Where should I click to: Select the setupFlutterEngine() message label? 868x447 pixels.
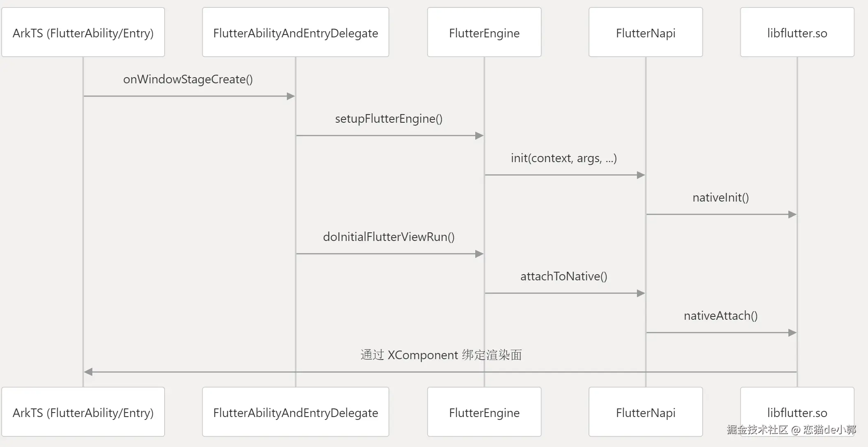(389, 119)
